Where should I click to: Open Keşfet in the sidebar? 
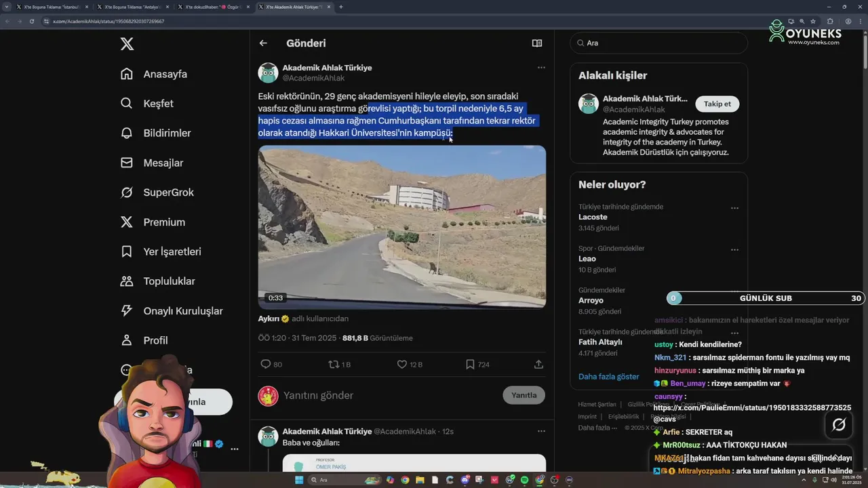(147, 104)
